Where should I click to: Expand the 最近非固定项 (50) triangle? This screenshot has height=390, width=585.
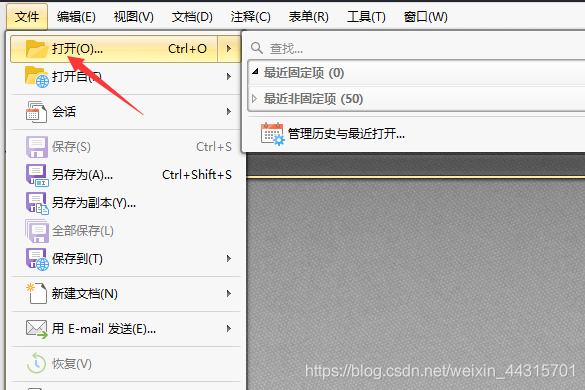click(x=254, y=99)
